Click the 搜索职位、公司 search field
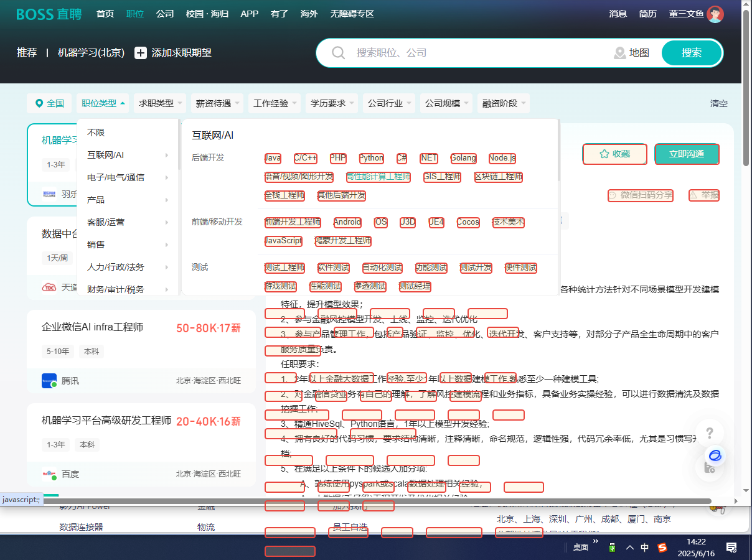 click(473, 53)
